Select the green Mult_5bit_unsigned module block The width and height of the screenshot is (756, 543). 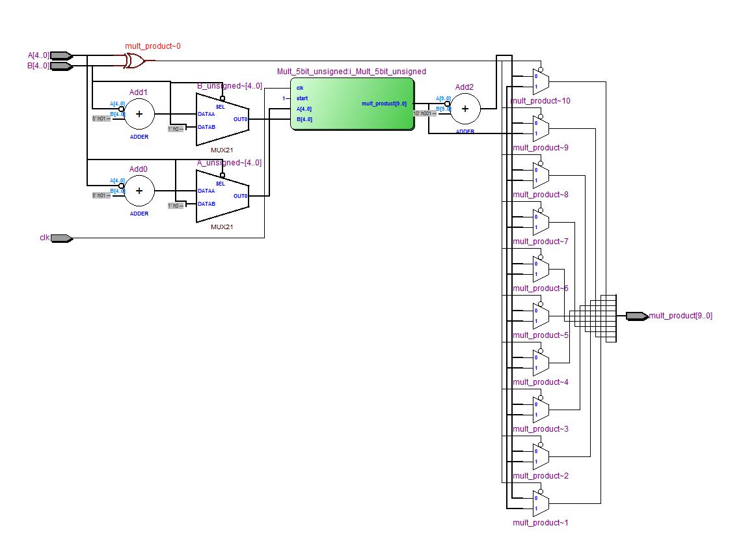pyautogui.click(x=353, y=104)
